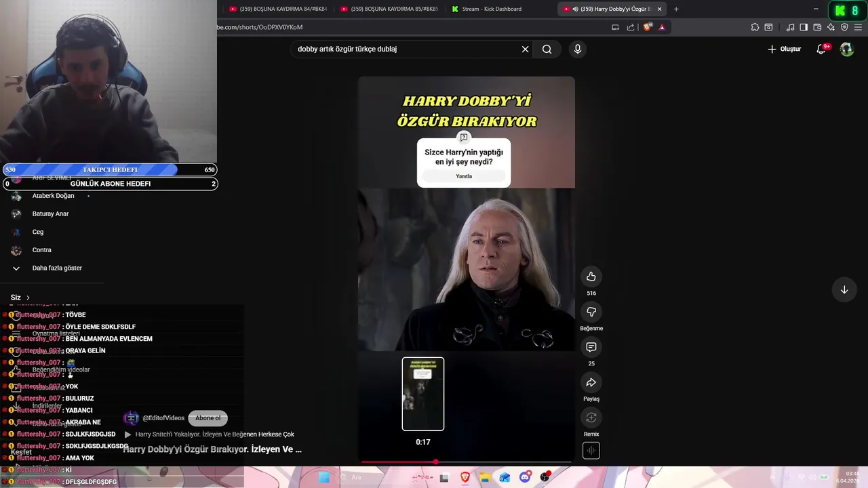Open the Brave playlist music note icon
The height and width of the screenshot is (488, 868).
(790, 27)
